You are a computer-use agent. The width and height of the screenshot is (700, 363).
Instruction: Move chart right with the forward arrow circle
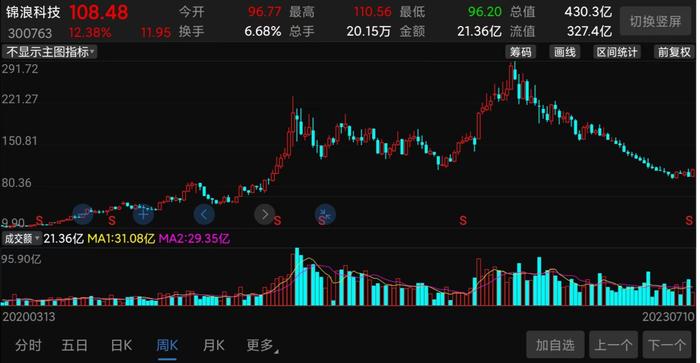point(265,215)
